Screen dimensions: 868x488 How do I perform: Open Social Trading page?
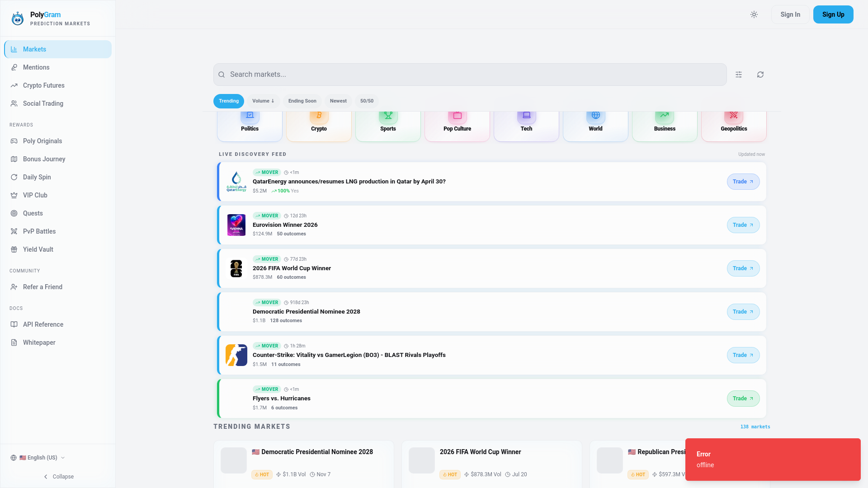[x=58, y=103]
